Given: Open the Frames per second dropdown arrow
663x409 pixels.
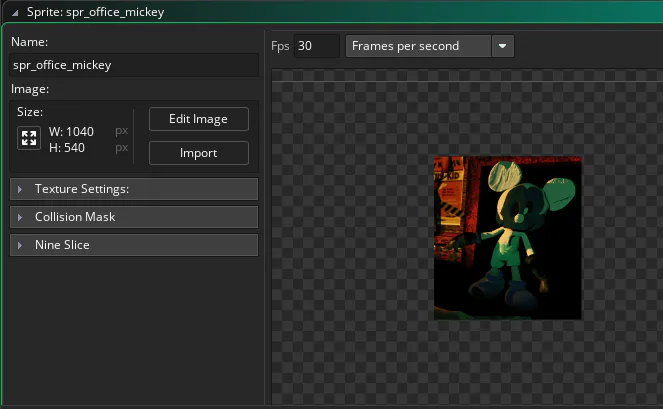Looking at the screenshot, I should tap(503, 46).
